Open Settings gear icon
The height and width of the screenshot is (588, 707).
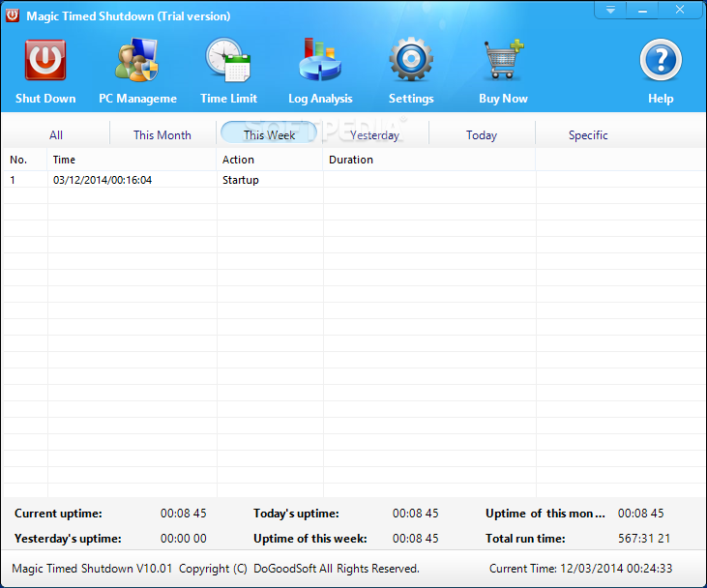pyautogui.click(x=411, y=59)
